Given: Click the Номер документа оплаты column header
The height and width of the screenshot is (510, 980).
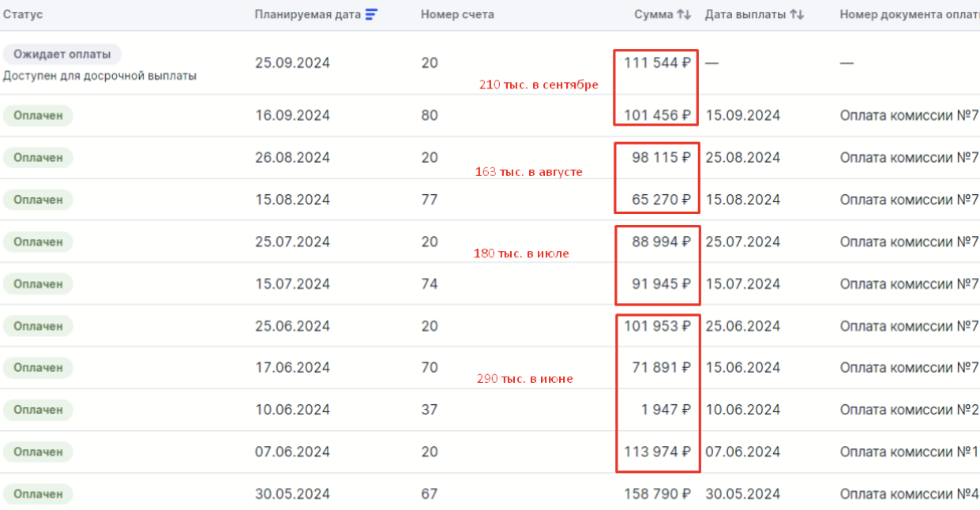Looking at the screenshot, I should coord(910,14).
